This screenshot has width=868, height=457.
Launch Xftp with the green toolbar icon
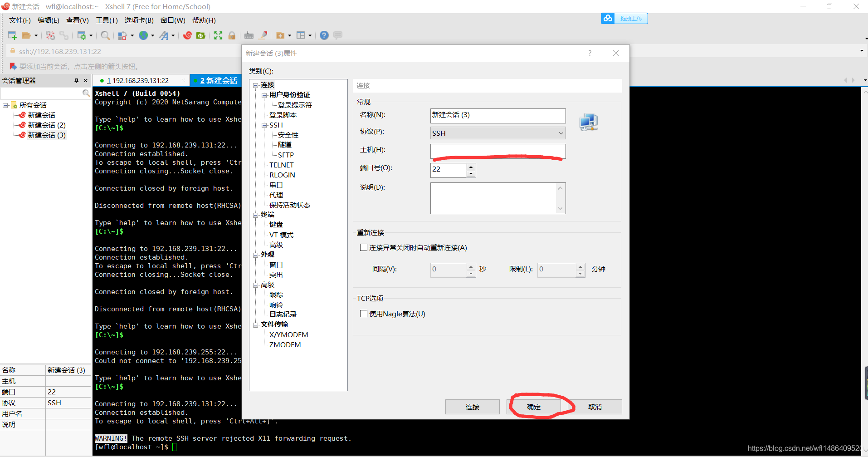pyautogui.click(x=201, y=35)
